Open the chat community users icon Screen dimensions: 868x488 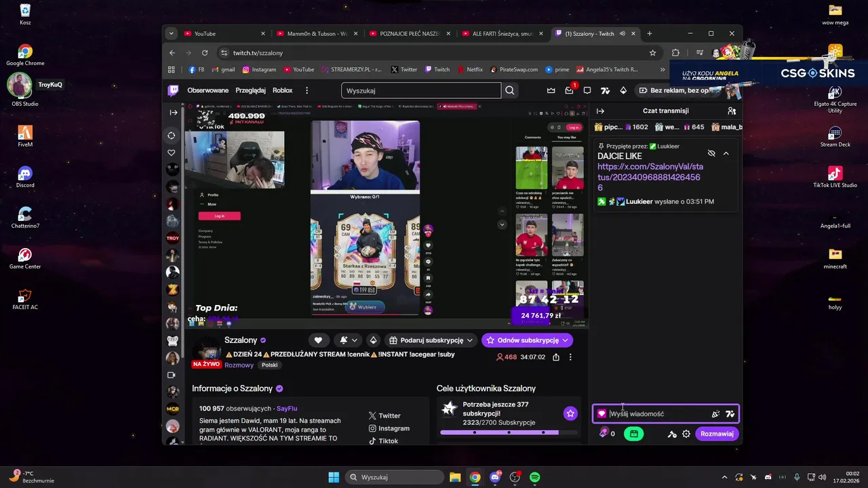[x=732, y=110]
